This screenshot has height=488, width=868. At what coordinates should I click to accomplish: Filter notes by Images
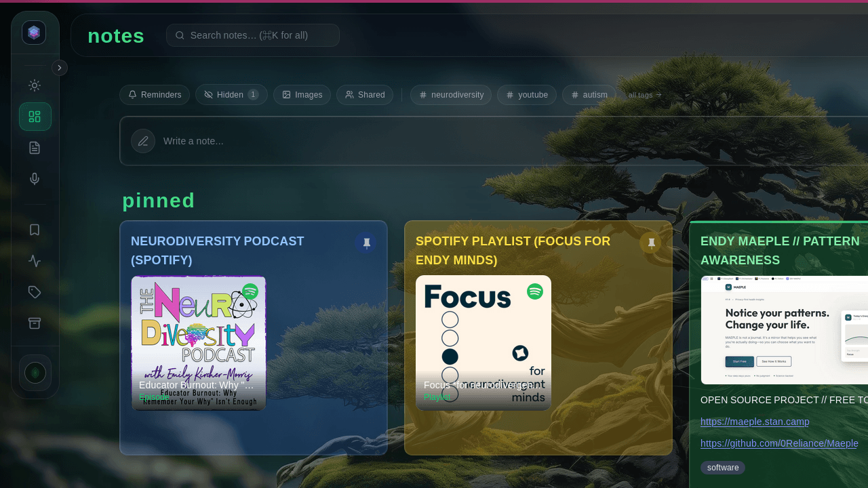point(302,95)
